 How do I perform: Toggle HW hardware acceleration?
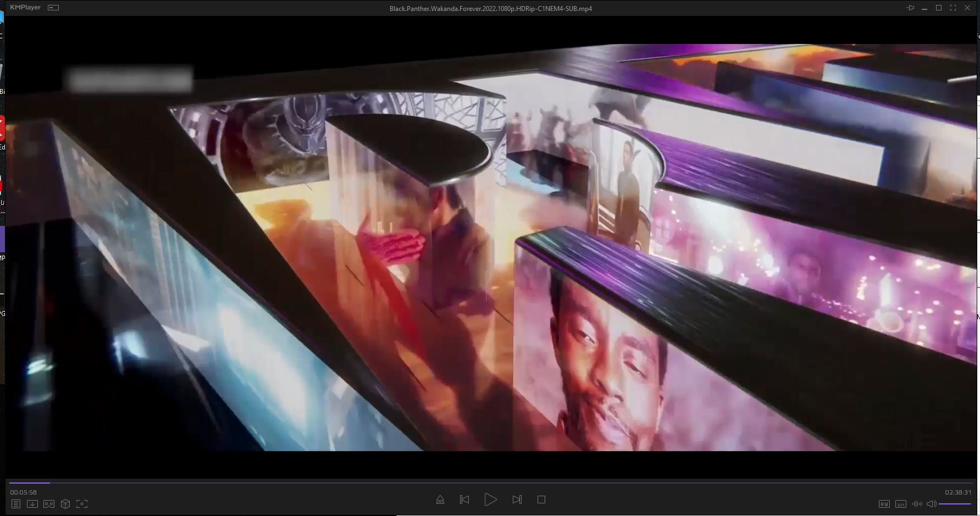tap(884, 504)
